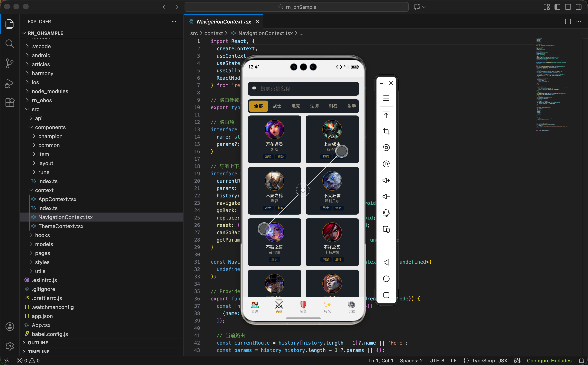588x365 pixels.
Task: Click the hero name search field
Action: (x=303, y=89)
